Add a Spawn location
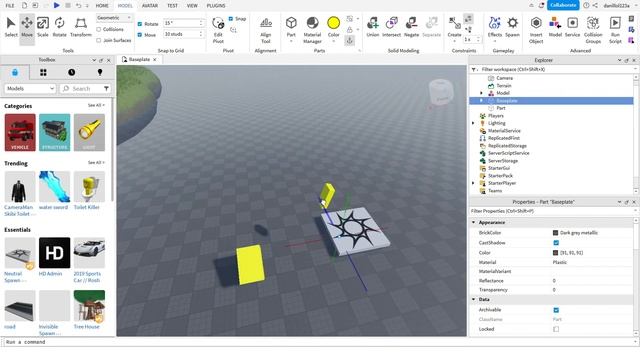Image resolution: width=640 pixels, height=360 pixels. click(x=513, y=27)
